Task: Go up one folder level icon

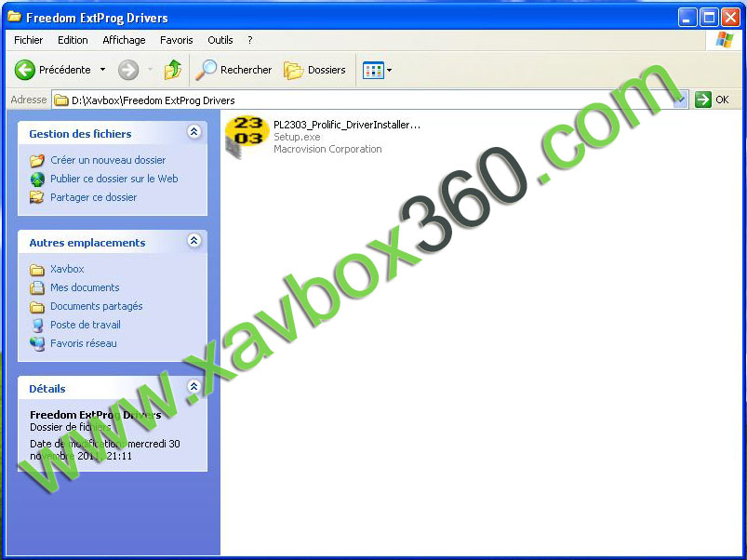Action: 173,70
